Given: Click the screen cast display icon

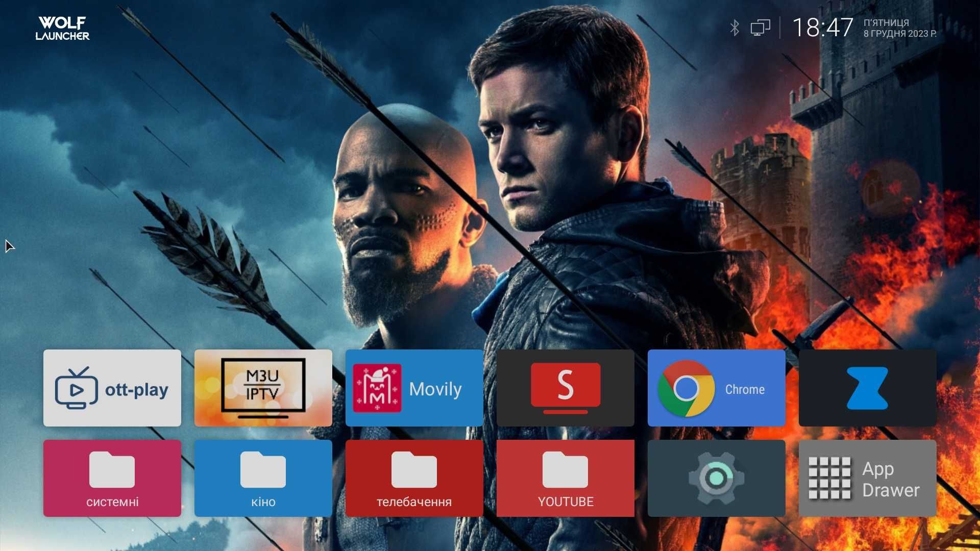Looking at the screenshot, I should click(x=761, y=28).
